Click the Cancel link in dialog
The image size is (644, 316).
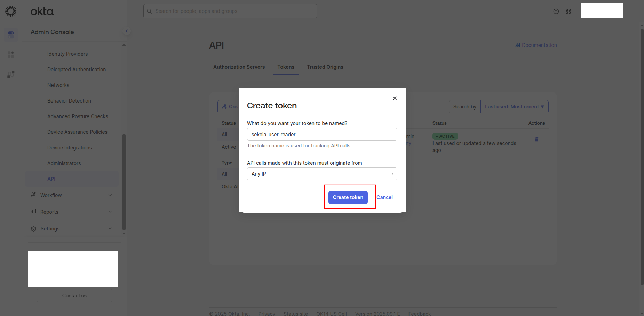click(384, 197)
